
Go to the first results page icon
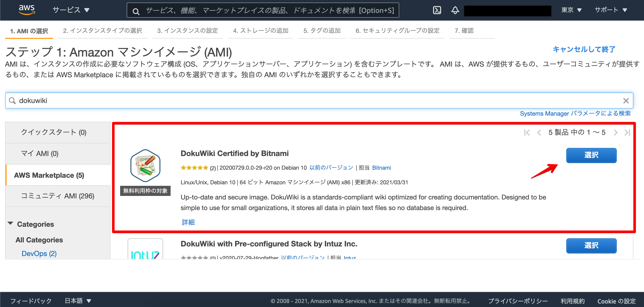(x=527, y=132)
